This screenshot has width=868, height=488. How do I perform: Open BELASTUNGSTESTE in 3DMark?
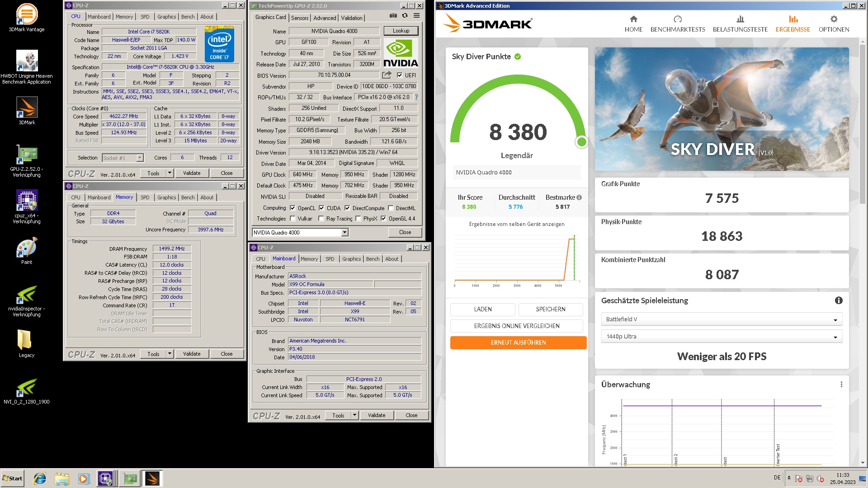click(x=740, y=24)
